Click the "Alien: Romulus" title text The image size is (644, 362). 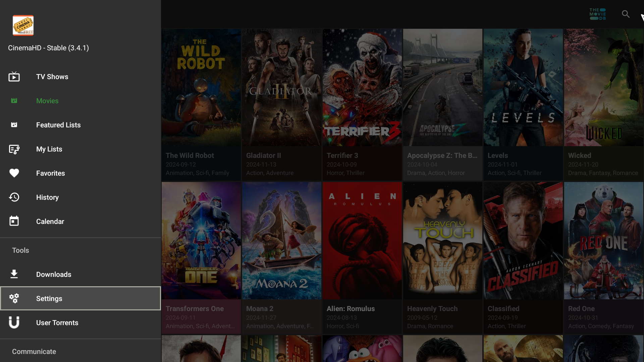click(351, 309)
